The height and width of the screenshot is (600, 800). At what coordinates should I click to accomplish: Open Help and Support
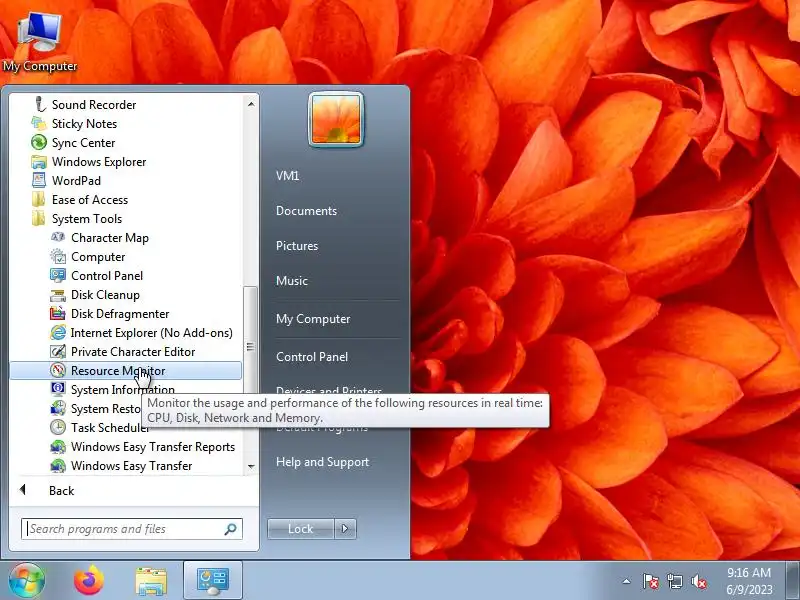click(x=322, y=462)
